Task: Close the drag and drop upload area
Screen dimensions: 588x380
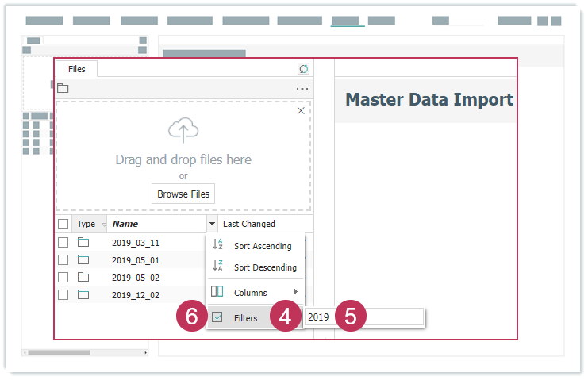Action: [301, 111]
